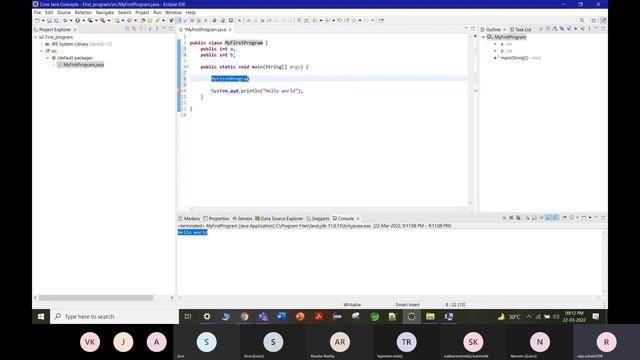Switch to the Servers tab
Screen dimensions: 640x360
click(242, 218)
